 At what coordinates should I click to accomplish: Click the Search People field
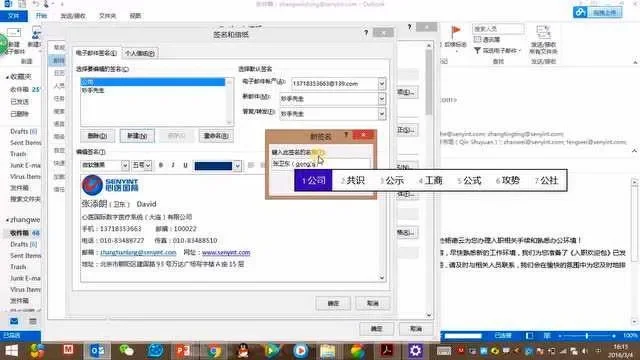click(x=498, y=29)
